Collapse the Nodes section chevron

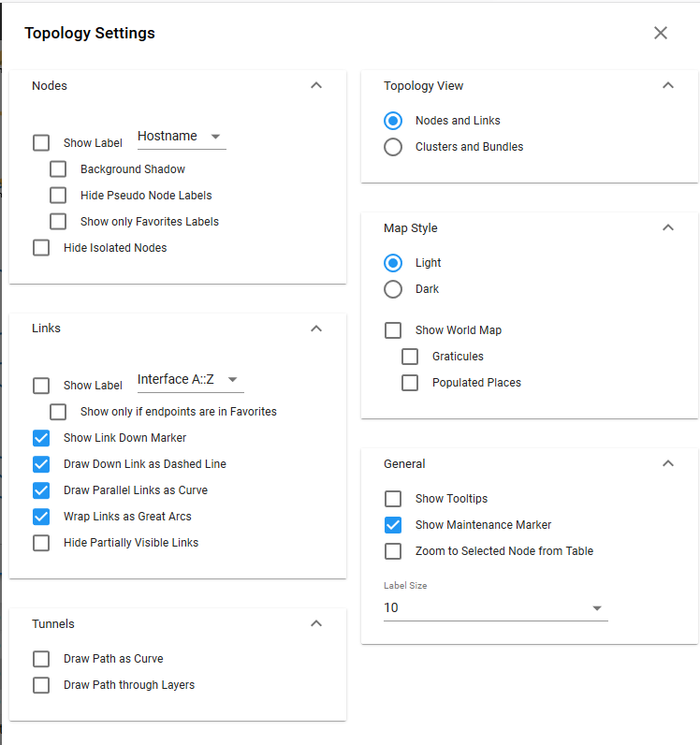tap(316, 85)
